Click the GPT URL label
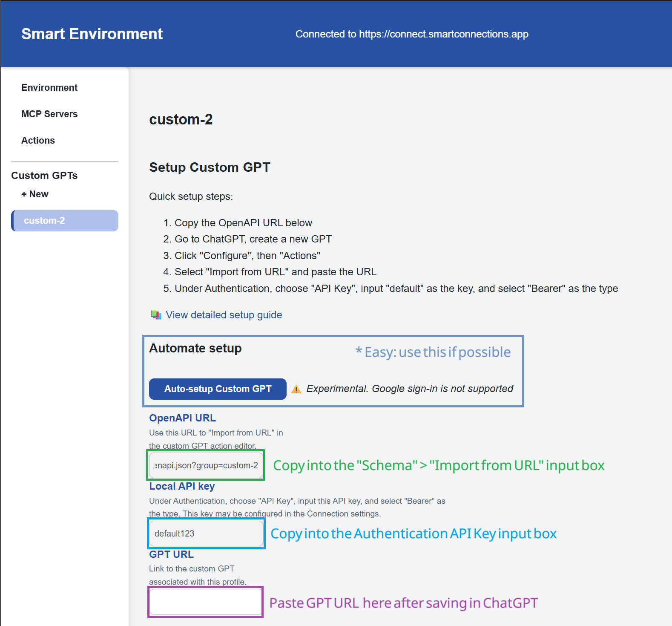672x626 pixels. [171, 554]
